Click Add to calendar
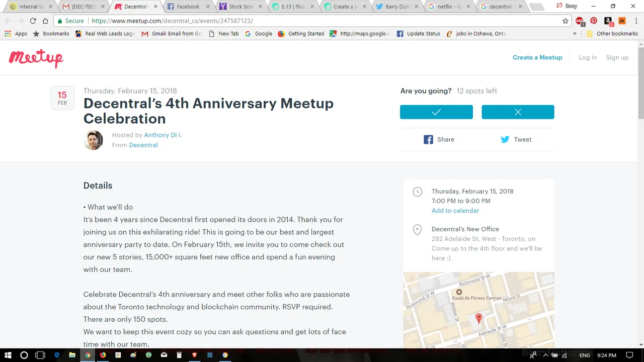 pyautogui.click(x=455, y=211)
